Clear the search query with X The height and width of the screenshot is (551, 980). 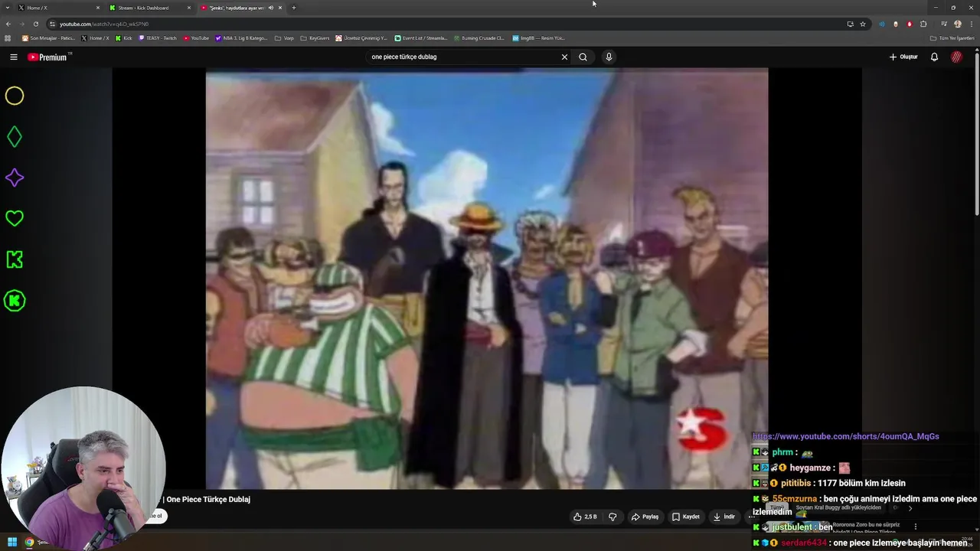564,57
